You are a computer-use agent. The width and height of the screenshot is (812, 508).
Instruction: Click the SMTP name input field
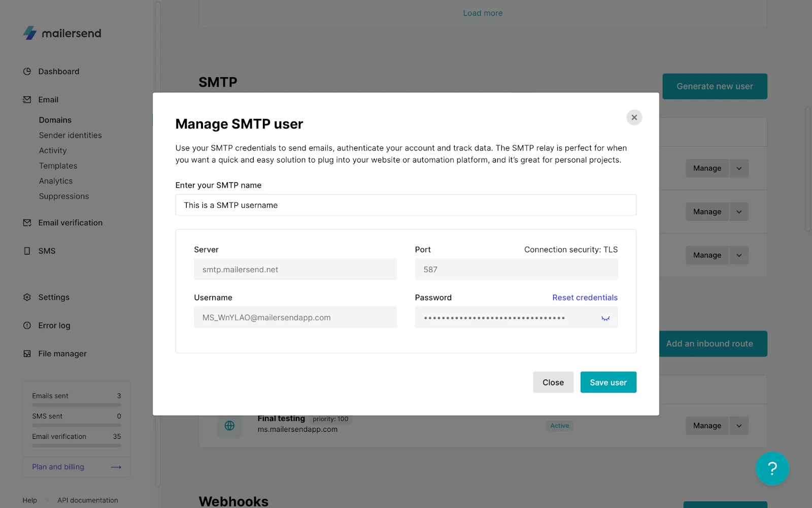405,205
